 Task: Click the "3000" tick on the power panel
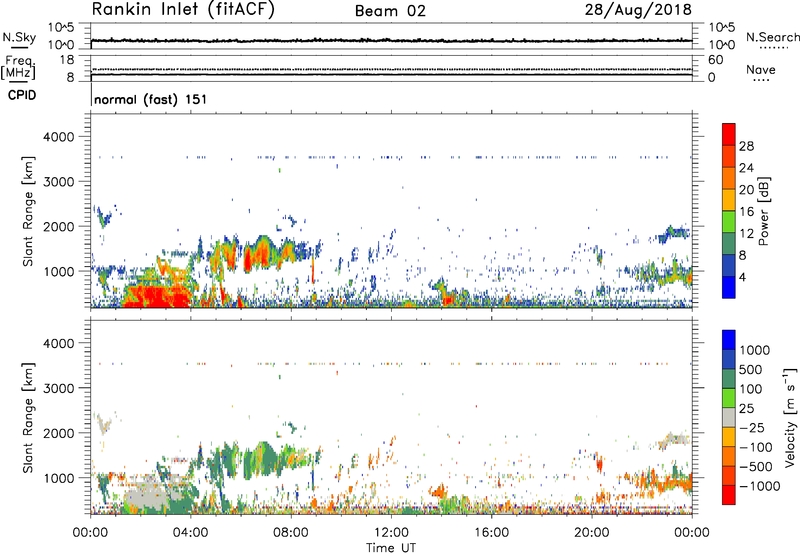[x=61, y=182]
